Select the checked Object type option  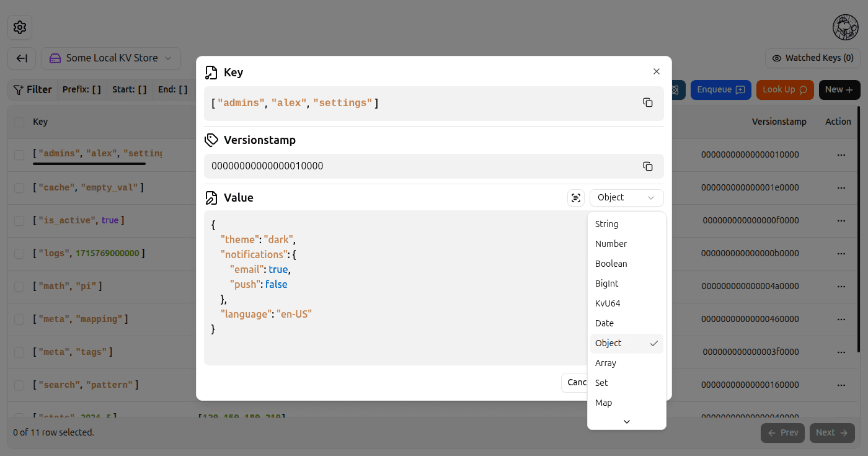pyautogui.click(x=626, y=343)
